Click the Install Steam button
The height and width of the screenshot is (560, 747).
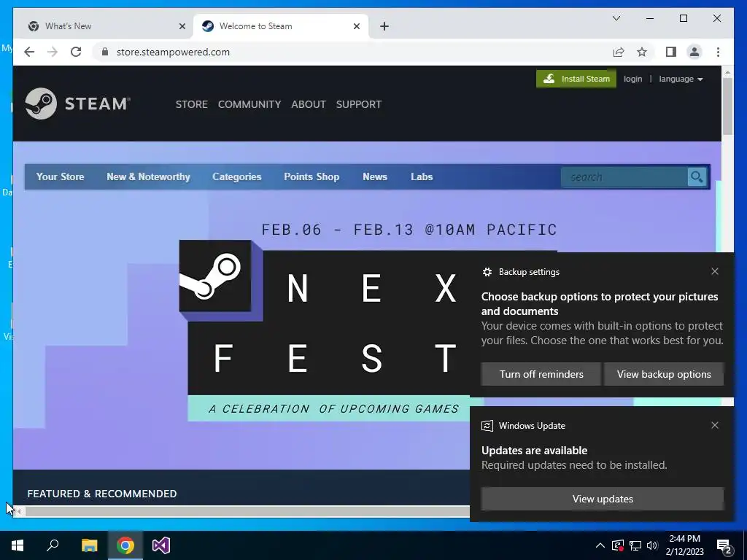(576, 79)
